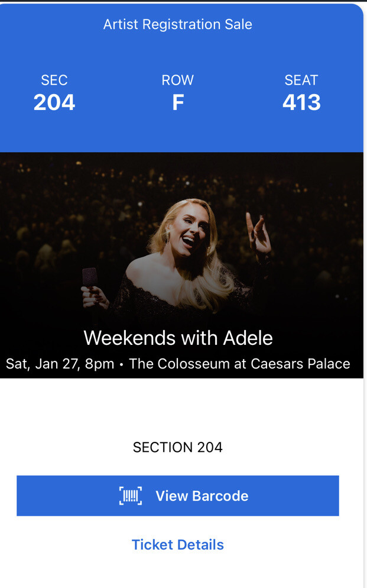
Task: Click the bold 204 section number
Action: point(54,102)
